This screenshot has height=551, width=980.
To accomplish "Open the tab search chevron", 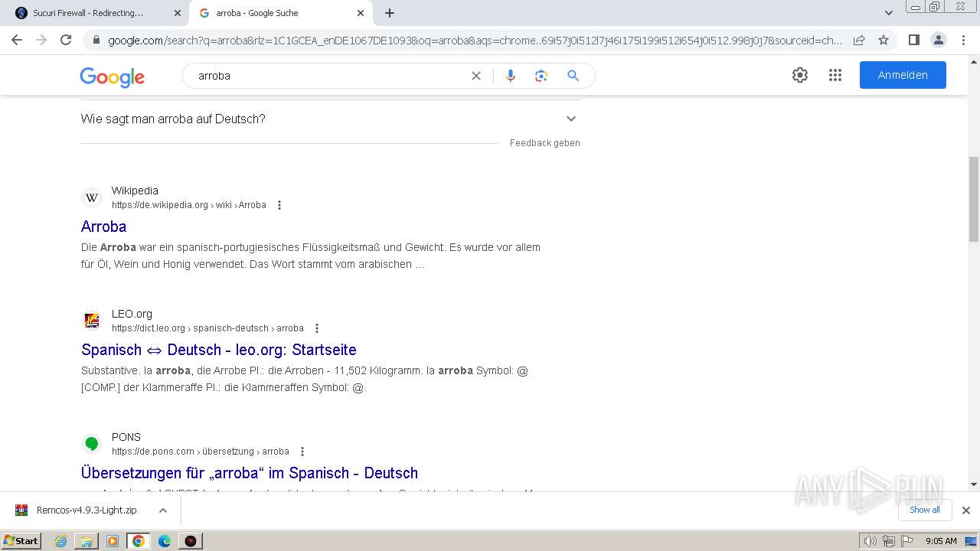I will (889, 13).
